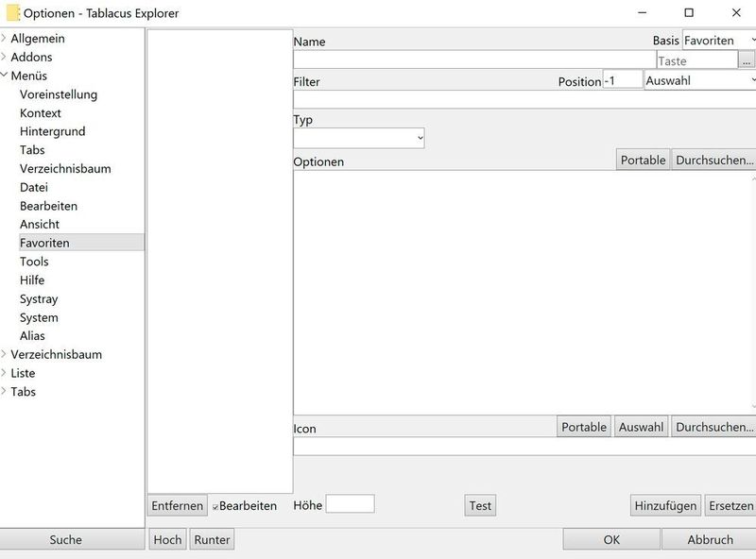Select the highlighted Favoriten tree item
756x559 pixels.
[81, 243]
